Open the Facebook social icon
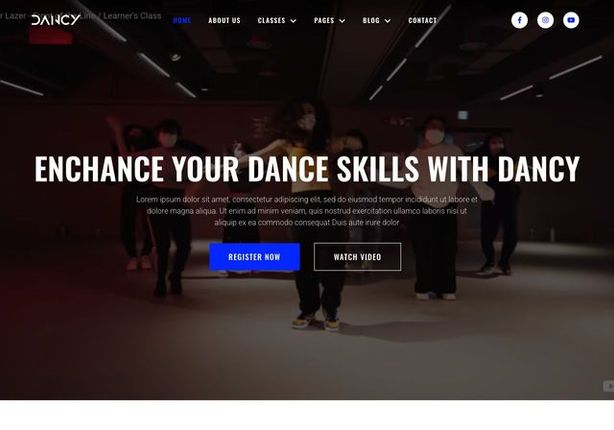This screenshot has width=614, height=430. coord(519,20)
